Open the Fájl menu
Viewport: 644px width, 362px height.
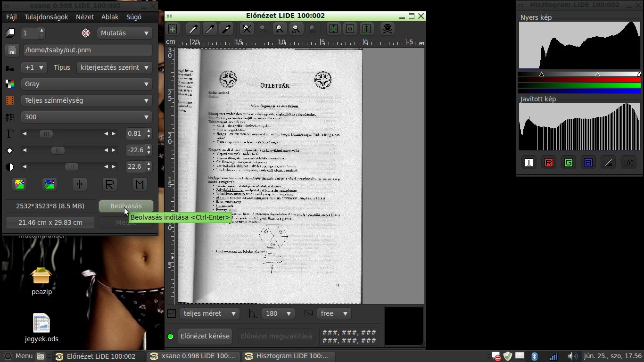click(11, 17)
